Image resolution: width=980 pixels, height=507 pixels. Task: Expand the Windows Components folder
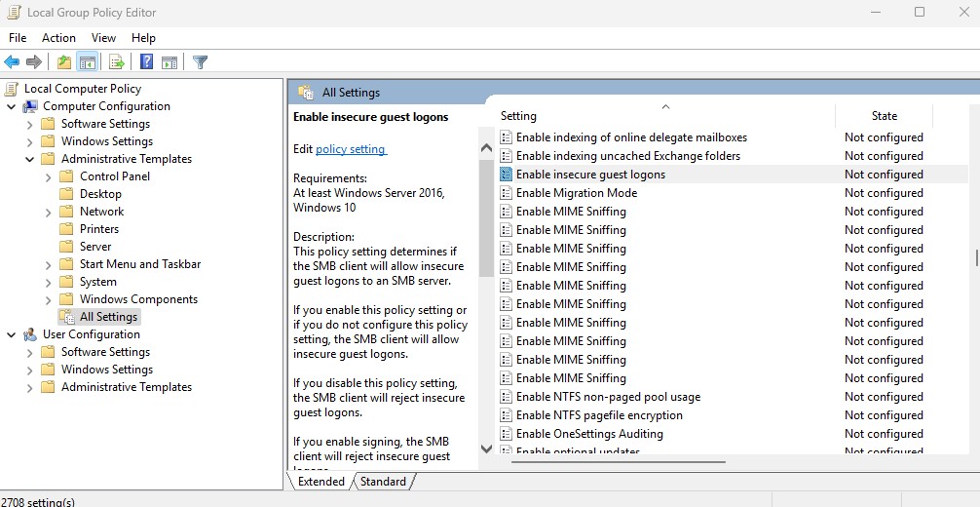tap(49, 299)
